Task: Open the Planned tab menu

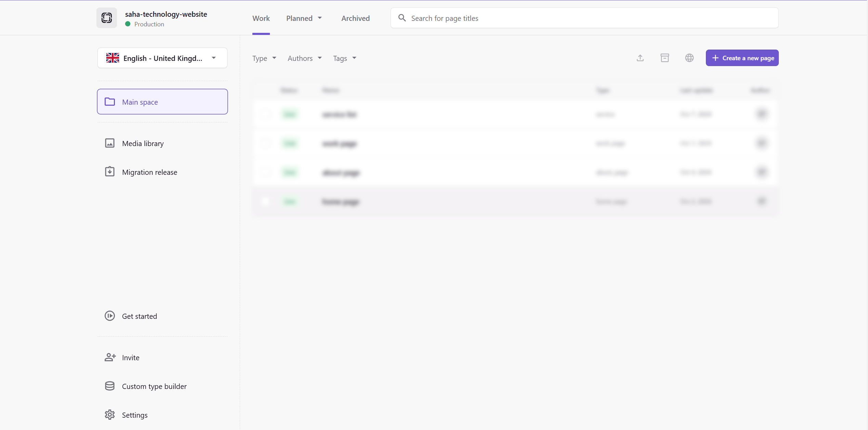Action: click(303, 18)
